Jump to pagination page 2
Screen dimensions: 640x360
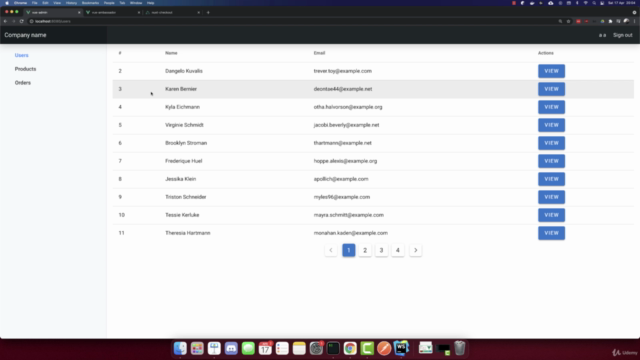click(365, 250)
